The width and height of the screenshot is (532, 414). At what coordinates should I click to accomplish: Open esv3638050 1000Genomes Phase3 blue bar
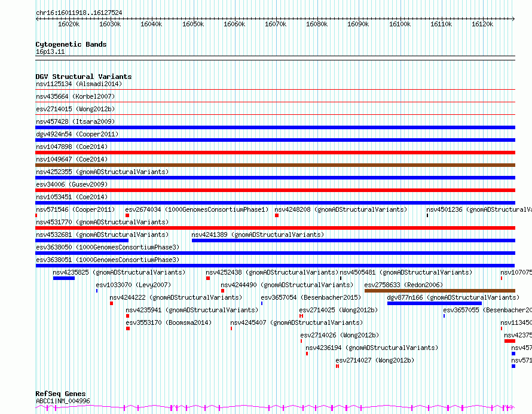click(x=275, y=253)
